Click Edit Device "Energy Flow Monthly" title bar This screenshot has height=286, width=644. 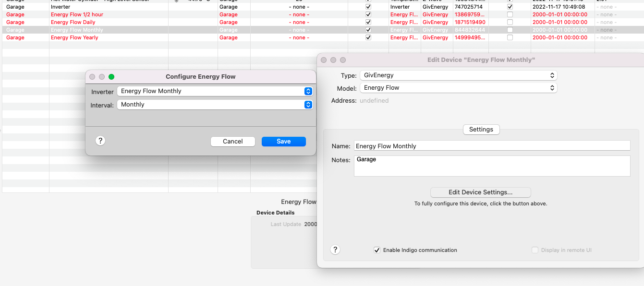(x=481, y=60)
